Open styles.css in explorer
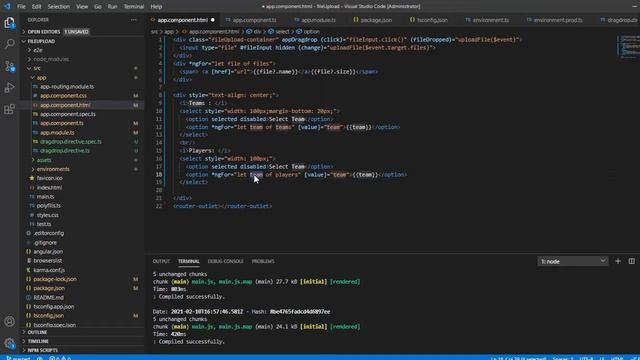Viewport: 640px width, 360px height. coord(47,215)
